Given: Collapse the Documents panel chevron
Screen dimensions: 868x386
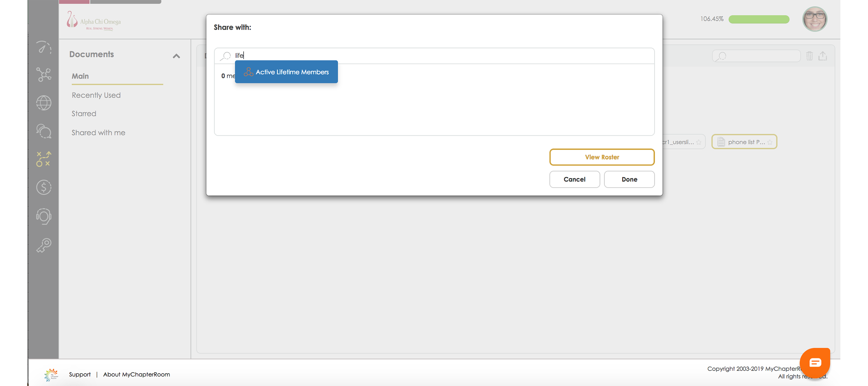Looking at the screenshot, I should 176,56.
